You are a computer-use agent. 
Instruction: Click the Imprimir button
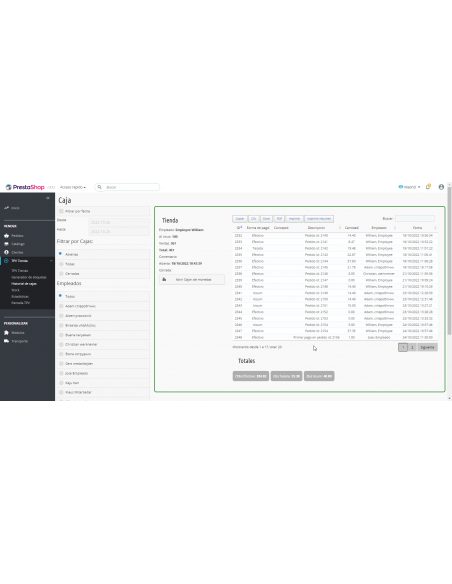coord(294,219)
